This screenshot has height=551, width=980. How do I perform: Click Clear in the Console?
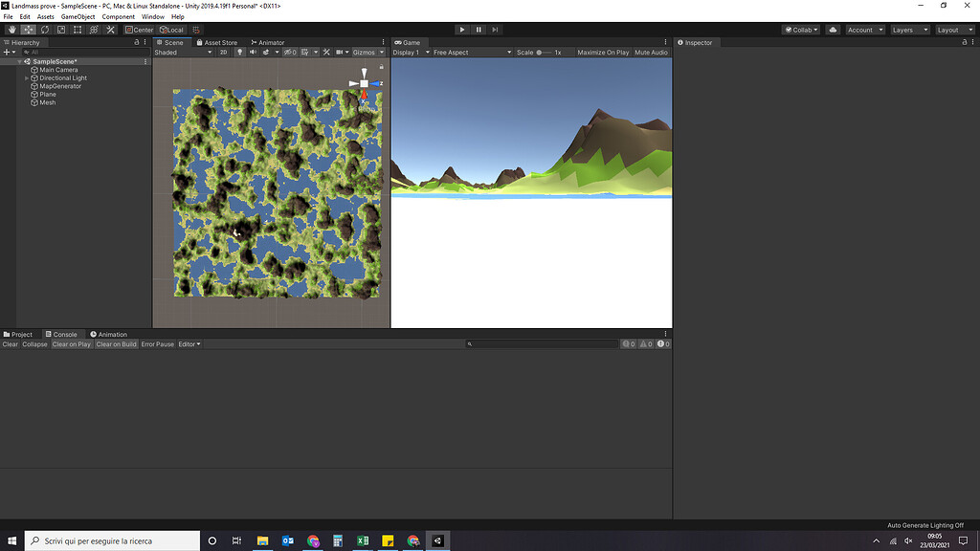pyautogui.click(x=10, y=343)
